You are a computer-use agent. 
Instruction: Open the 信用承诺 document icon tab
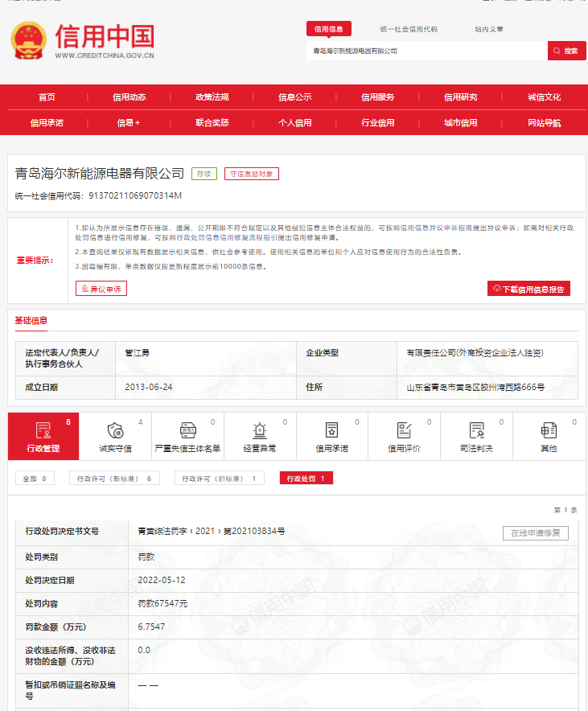tap(332, 436)
